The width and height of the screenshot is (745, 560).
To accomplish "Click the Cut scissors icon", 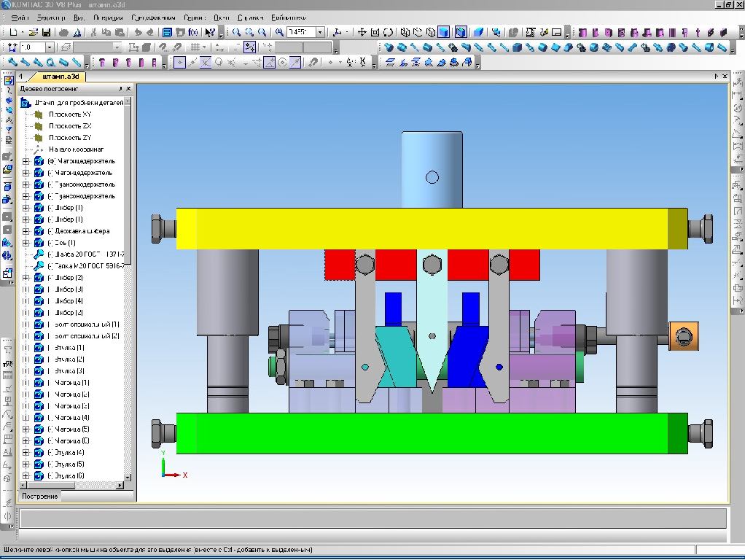I will 93,32.
